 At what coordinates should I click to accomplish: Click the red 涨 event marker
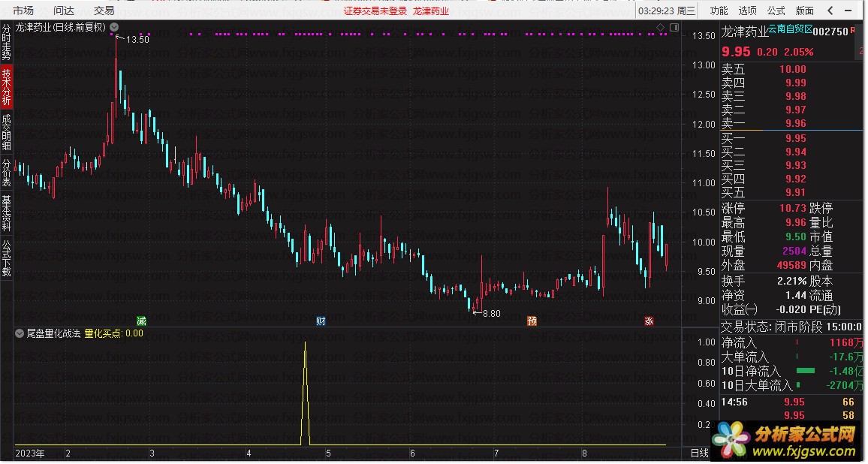pos(649,321)
